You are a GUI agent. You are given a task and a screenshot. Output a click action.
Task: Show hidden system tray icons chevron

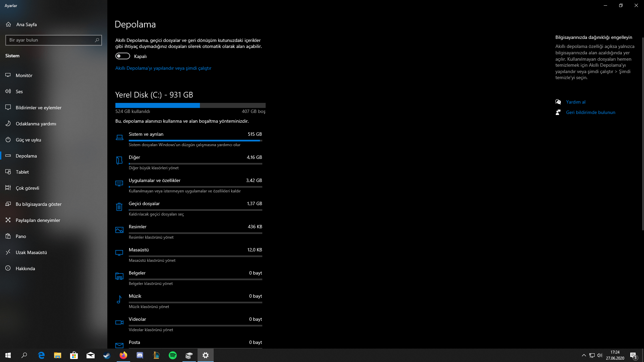click(x=584, y=355)
